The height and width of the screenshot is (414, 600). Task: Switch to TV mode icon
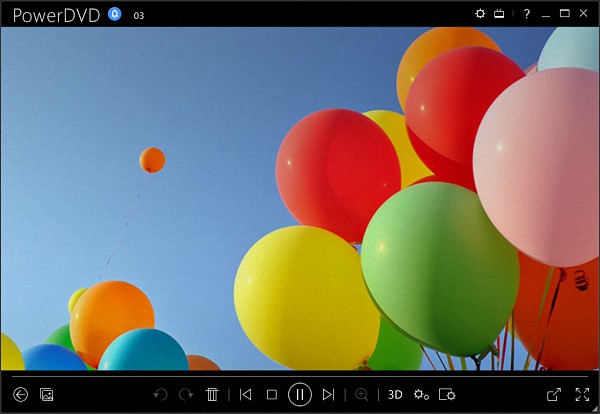(499, 14)
